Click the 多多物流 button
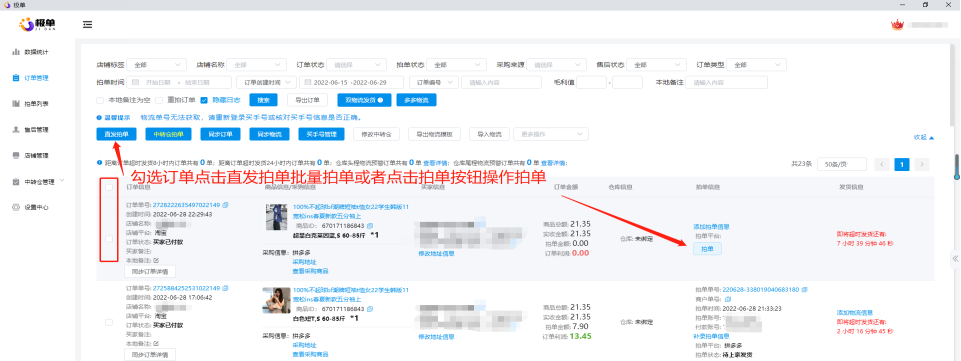The width and height of the screenshot is (961, 361). point(417,100)
